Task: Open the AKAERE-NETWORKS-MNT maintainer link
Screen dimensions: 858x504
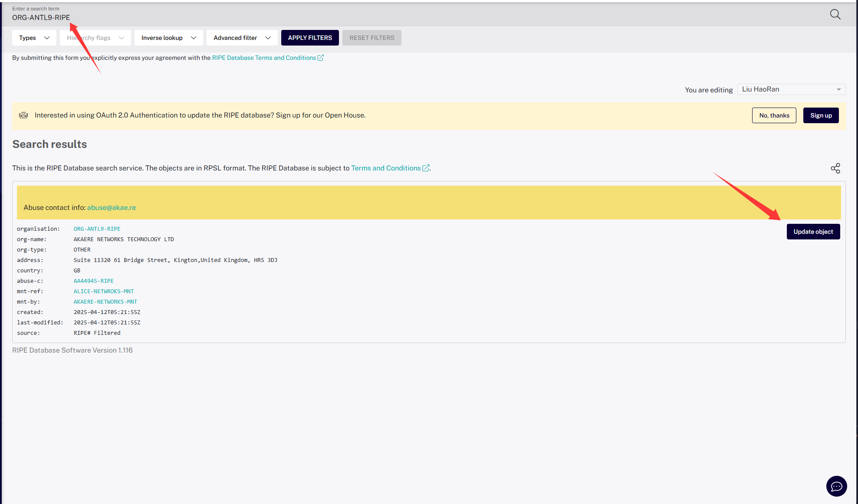Action: [105, 301]
